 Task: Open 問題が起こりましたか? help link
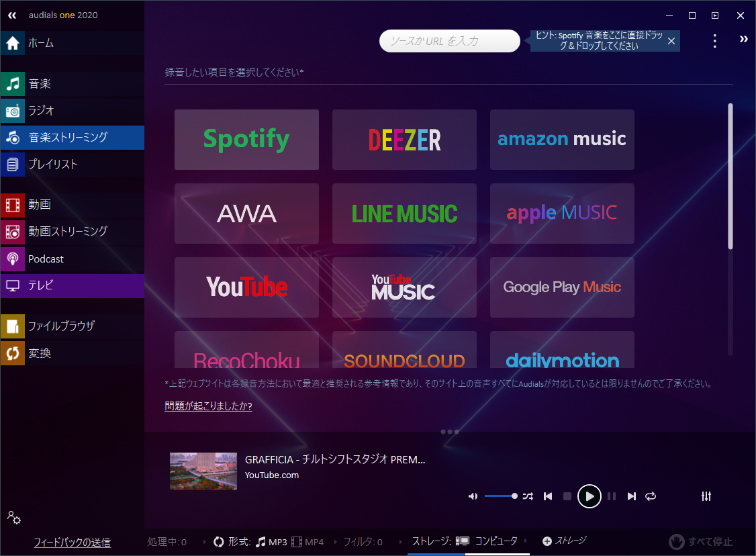tap(208, 406)
